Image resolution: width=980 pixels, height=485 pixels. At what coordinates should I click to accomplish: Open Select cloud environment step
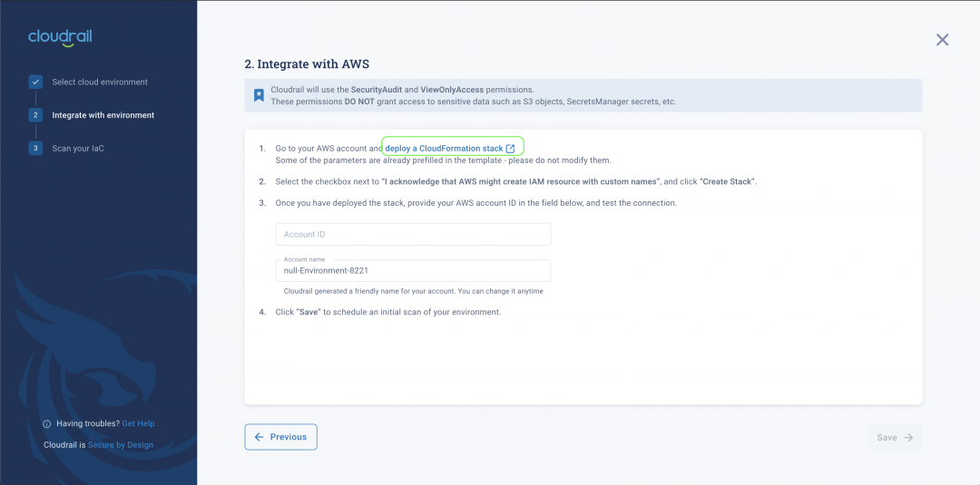pyautogui.click(x=100, y=82)
